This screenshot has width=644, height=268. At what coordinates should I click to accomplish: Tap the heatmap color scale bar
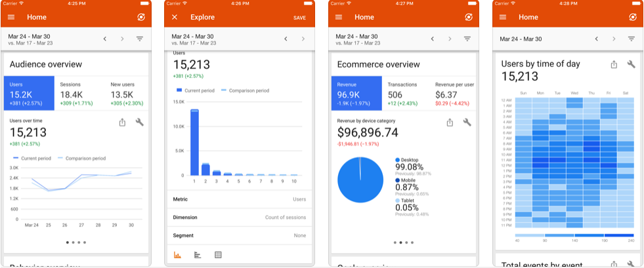[574, 235]
